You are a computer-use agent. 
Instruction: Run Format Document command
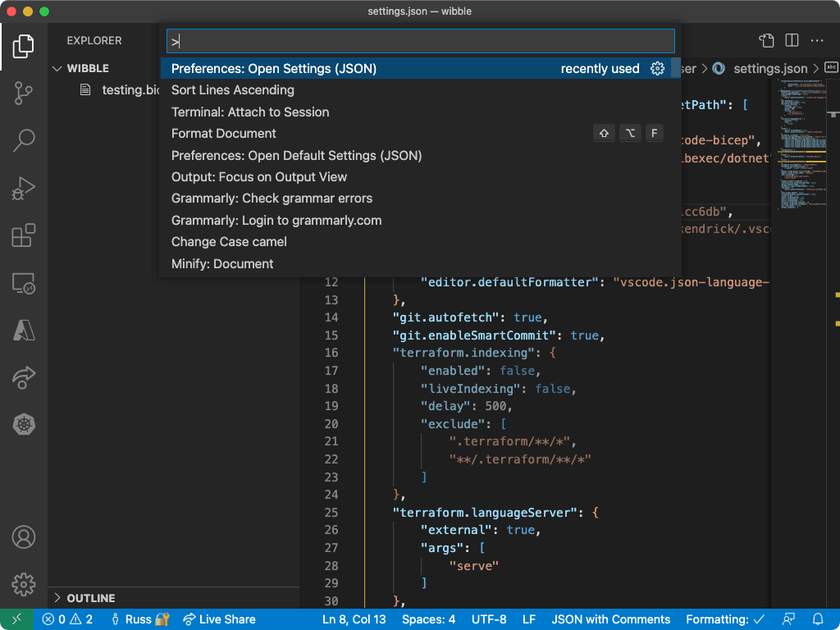pos(421,134)
